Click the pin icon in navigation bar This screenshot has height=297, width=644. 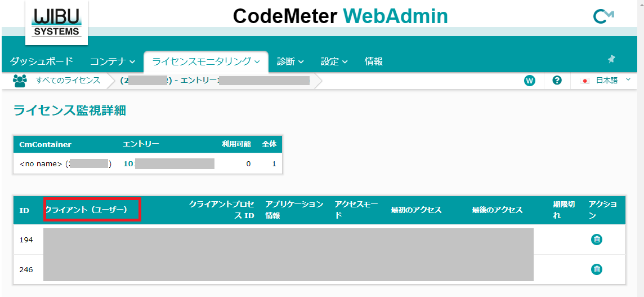611,59
